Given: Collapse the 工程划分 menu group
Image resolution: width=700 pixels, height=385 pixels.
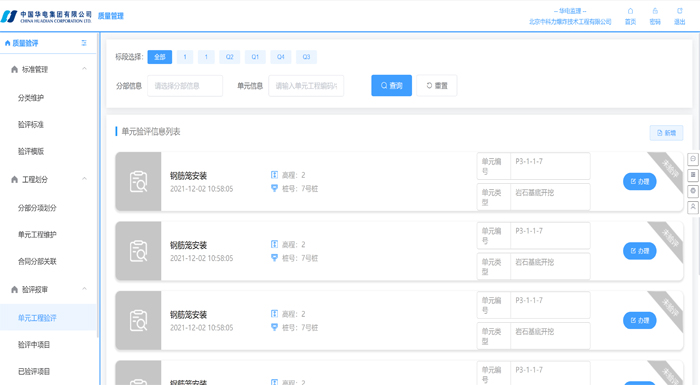Looking at the screenshot, I should pos(84,179).
